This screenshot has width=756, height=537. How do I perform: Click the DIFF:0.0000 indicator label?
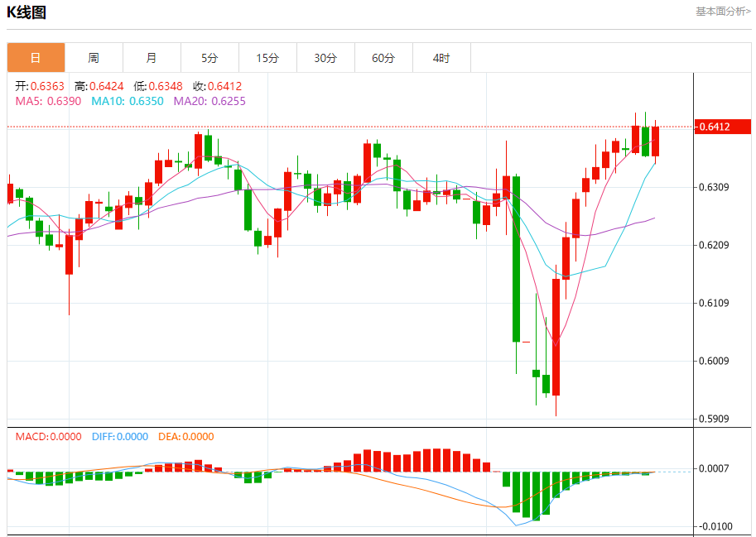119,437
